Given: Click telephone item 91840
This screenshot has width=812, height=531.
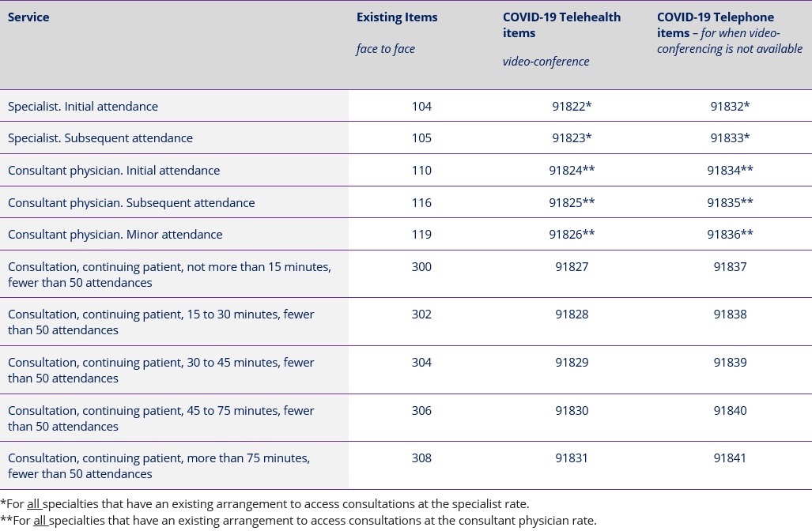Looking at the screenshot, I should pos(731,410).
